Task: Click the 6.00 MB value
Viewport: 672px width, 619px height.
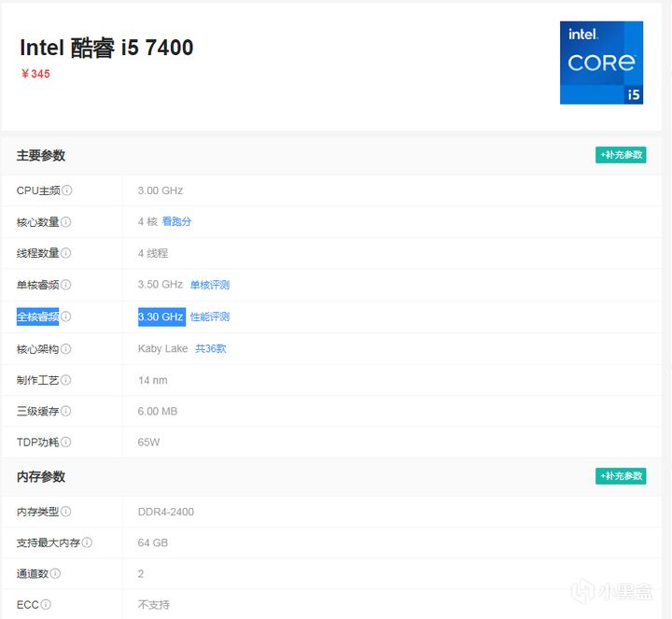Action: pyautogui.click(x=158, y=411)
